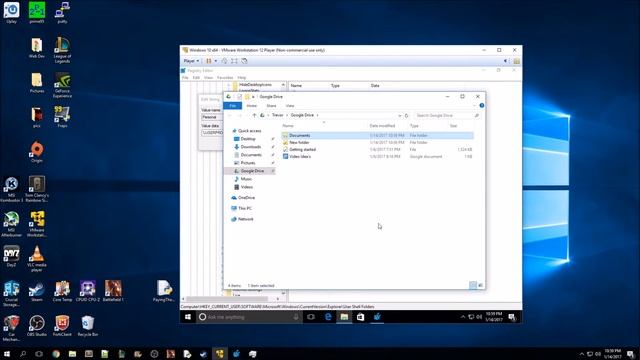Open the OBS Studio desktop shortcut
The height and width of the screenshot is (360, 640).
click(x=37, y=326)
